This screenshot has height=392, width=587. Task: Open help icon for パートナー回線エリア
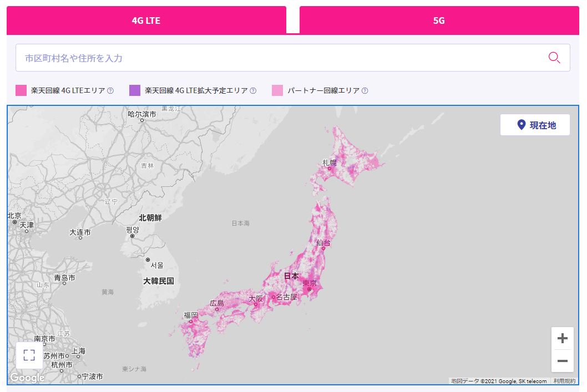coord(365,90)
